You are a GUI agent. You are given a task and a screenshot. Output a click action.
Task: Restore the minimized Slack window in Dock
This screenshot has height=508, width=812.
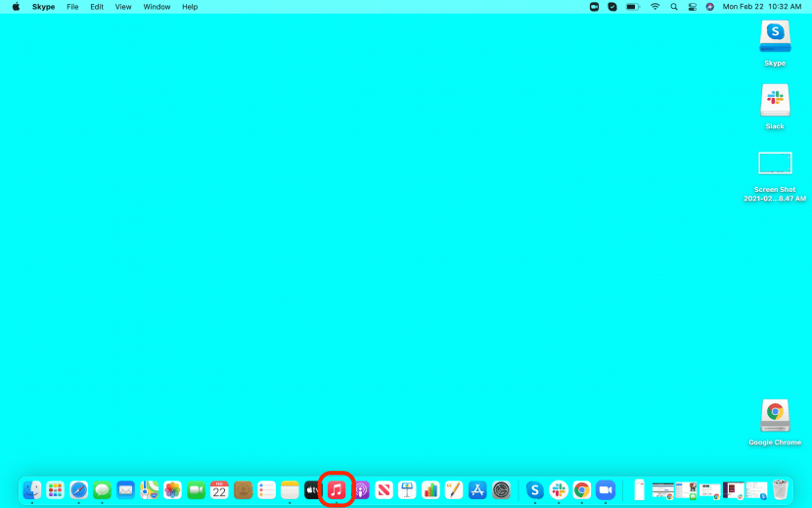pos(734,489)
